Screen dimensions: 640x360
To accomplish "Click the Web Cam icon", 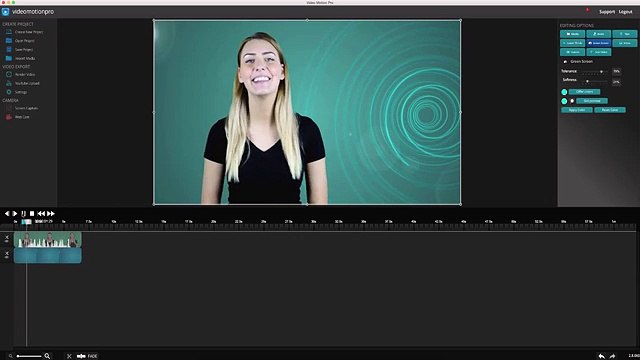I will click(x=9, y=117).
